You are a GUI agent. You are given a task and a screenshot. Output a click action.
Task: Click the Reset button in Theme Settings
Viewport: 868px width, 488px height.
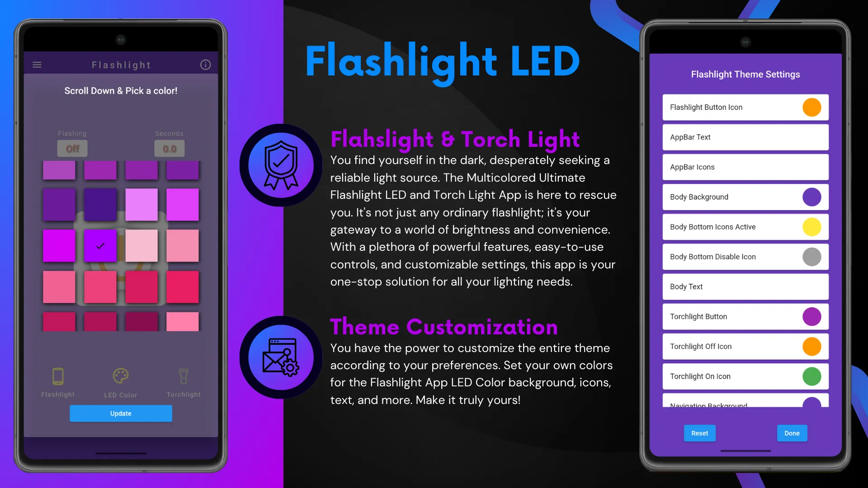(699, 433)
